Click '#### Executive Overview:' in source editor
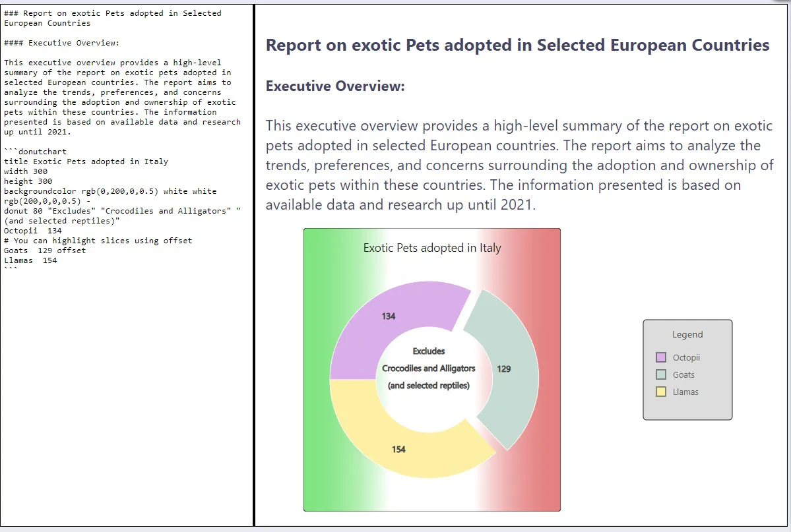Viewport: 791px width, 532px height. pyautogui.click(x=61, y=43)
